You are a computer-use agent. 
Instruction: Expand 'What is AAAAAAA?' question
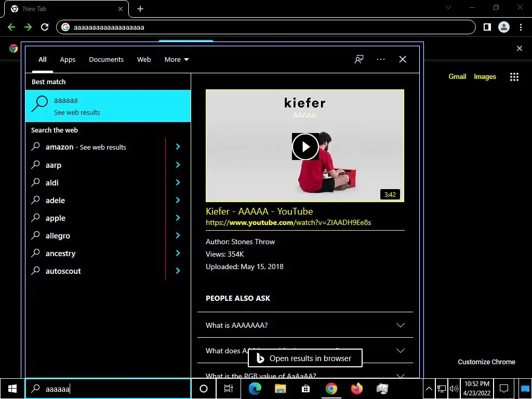pyautogui.click(x=305, y=325)
